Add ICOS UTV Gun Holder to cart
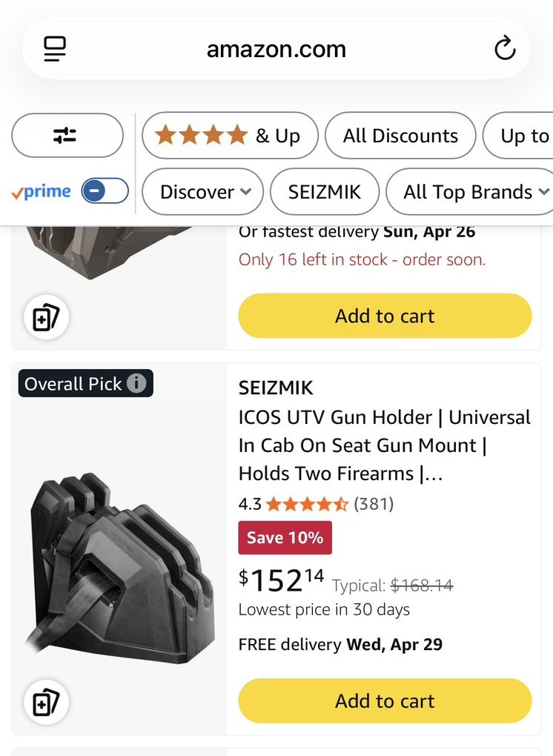This screenshot has width=553, height=756. pos(385,701)
